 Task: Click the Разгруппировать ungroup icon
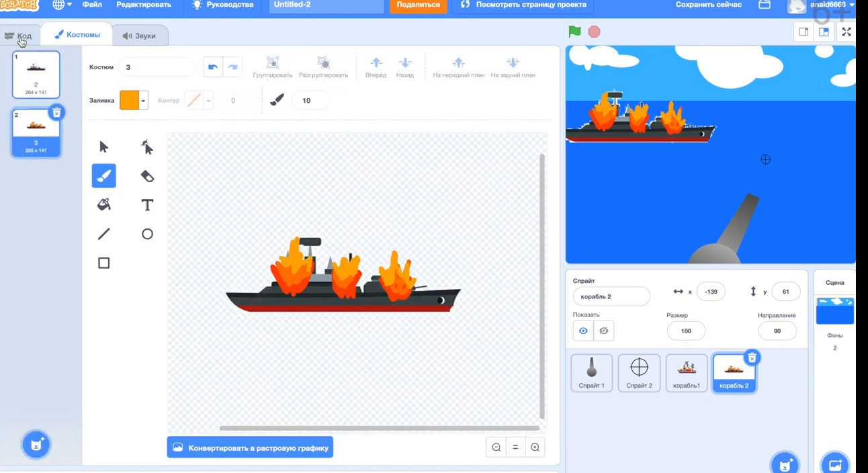click(323, 62)
